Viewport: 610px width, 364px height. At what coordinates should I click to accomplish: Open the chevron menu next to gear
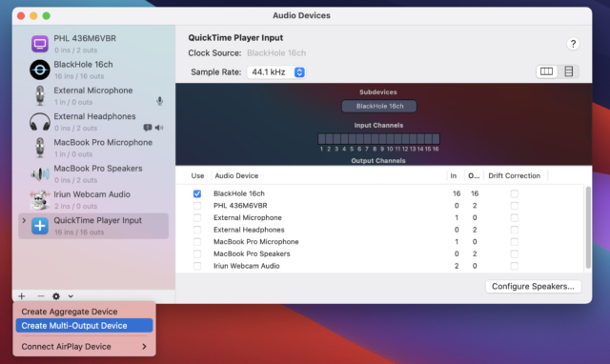[x=71, y=296]
